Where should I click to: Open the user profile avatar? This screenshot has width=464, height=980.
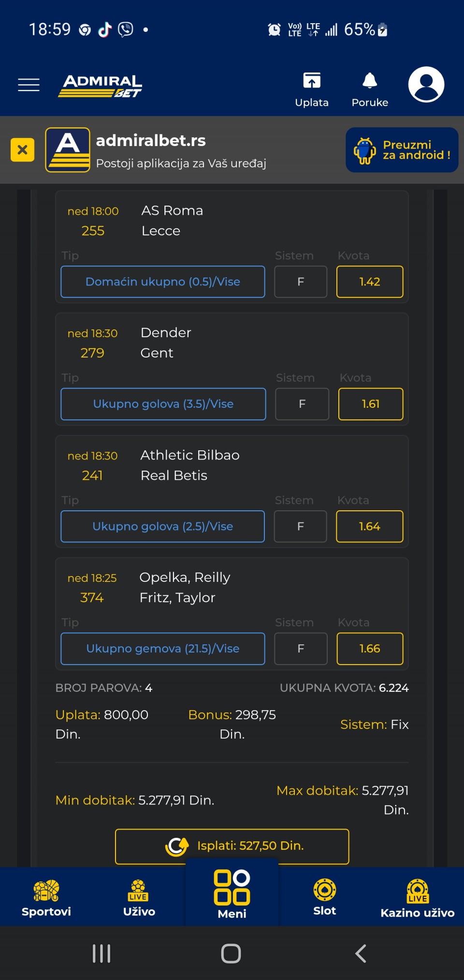426,85
